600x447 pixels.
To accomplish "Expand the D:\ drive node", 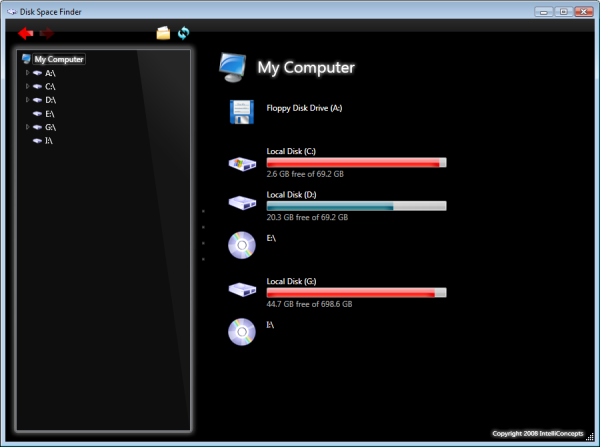I will 27,100.
